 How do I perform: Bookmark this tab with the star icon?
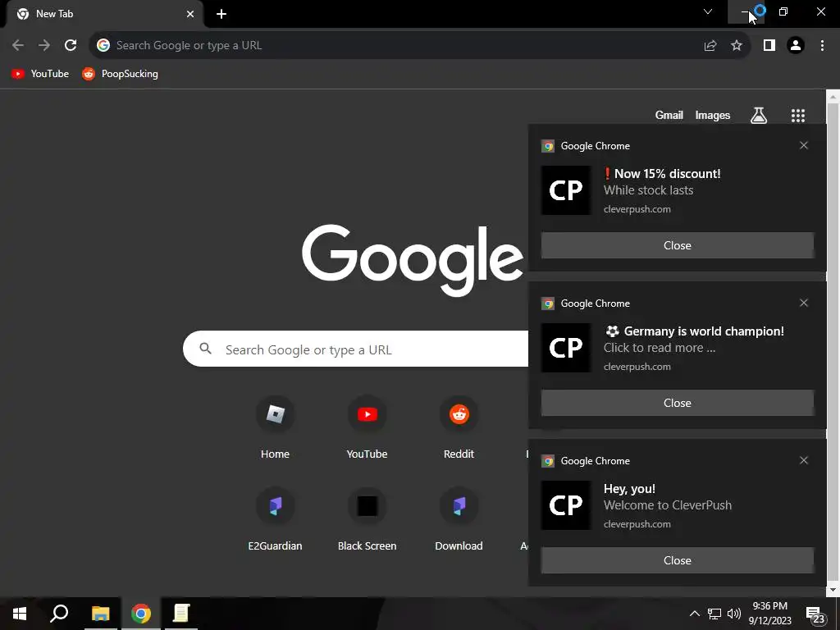coord(737,46)
